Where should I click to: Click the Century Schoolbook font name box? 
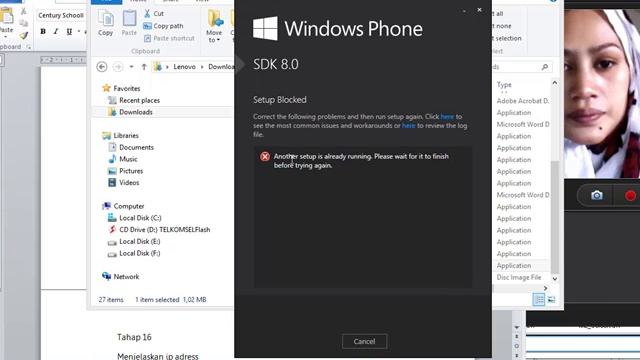(61, 16)
